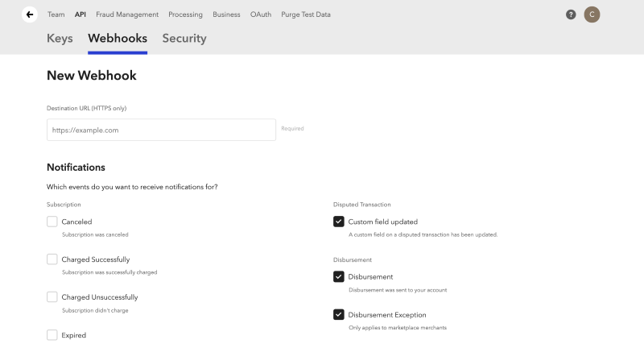Open Fraud Management menu item

127,15
